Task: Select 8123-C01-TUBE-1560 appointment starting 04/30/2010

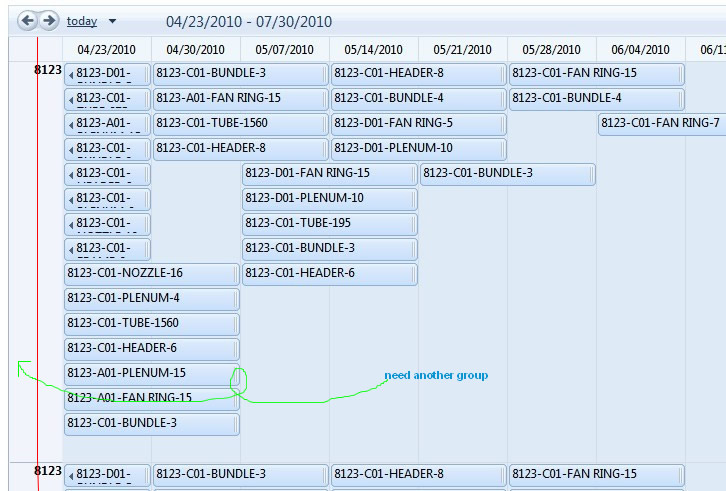Action: pyautogui.click(x=241, y=124)
